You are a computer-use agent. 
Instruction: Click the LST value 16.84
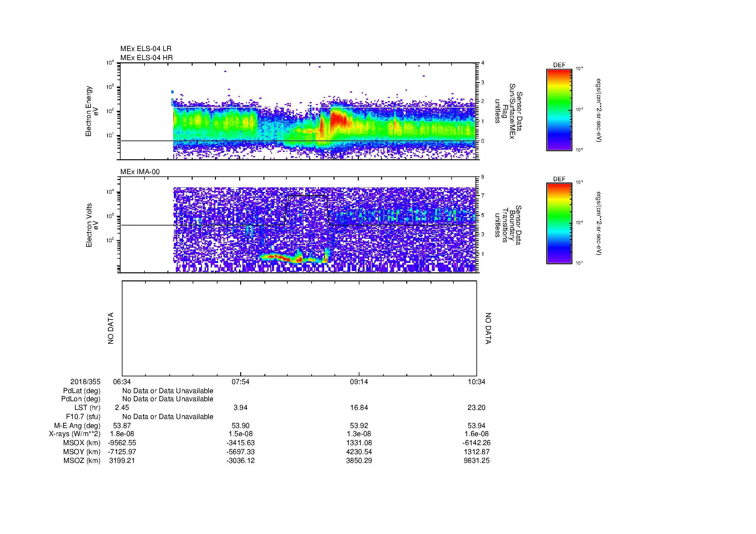pos(359,408)
